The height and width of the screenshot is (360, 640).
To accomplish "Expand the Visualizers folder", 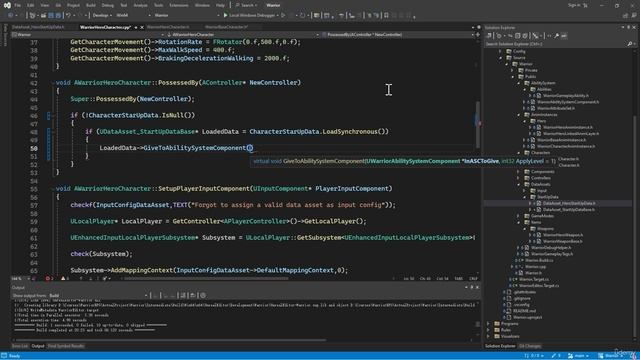I will tap(488, 336).
